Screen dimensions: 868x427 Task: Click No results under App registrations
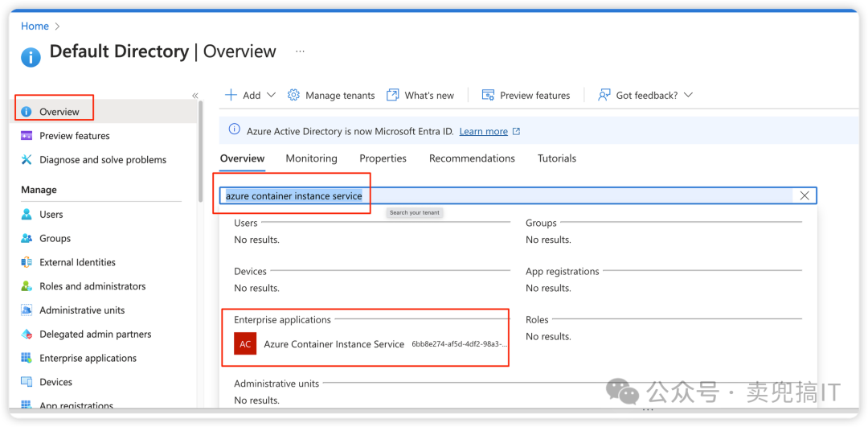point(549,288)
